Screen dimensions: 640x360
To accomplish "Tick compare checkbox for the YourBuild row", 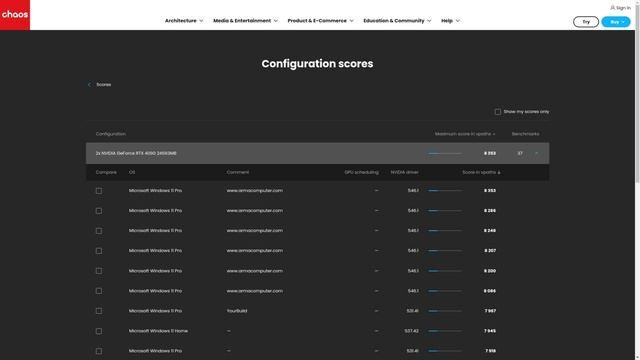I will [x=99, y=311].
